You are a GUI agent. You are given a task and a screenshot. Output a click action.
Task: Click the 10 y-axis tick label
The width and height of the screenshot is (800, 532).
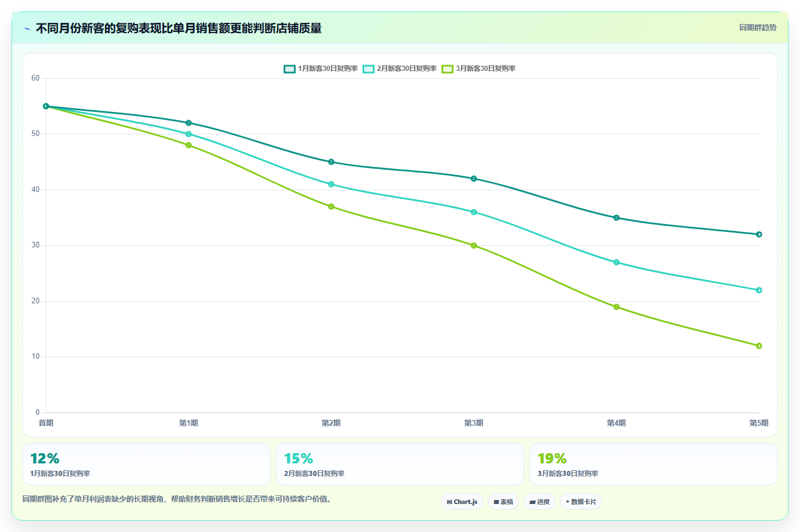tap(35, 357)
